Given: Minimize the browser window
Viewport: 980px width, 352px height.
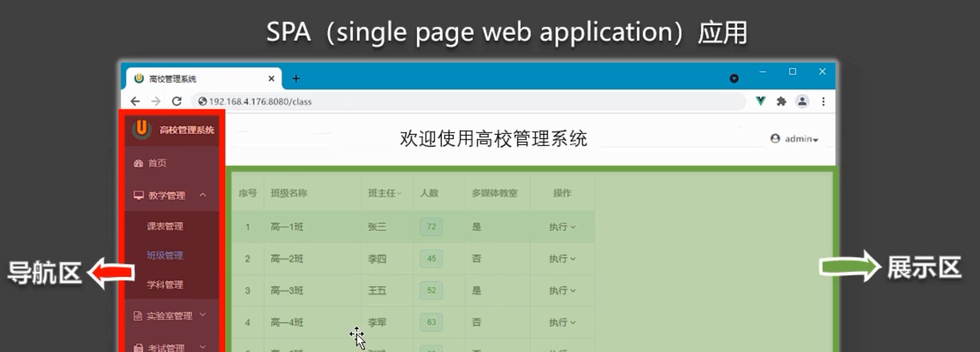Looking at the screenshot, I should pos(763,72).
